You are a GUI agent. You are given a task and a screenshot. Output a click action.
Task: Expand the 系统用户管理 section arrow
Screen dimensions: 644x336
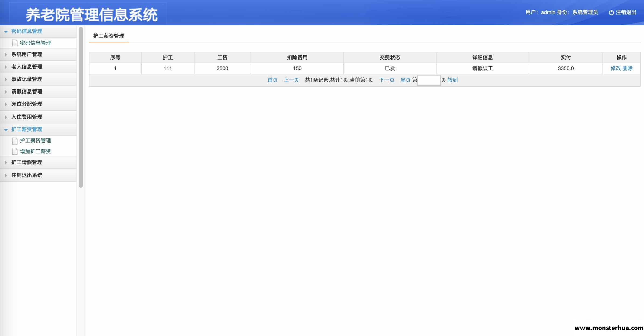click(6, 54)
